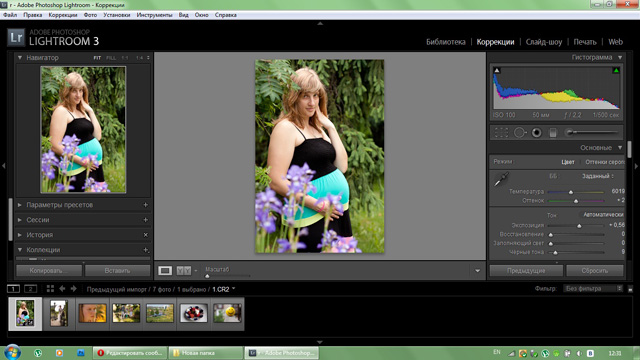Open the Windows Start button
The height and width of the screenshot is (360, 640).
click(x=11, y=353)
